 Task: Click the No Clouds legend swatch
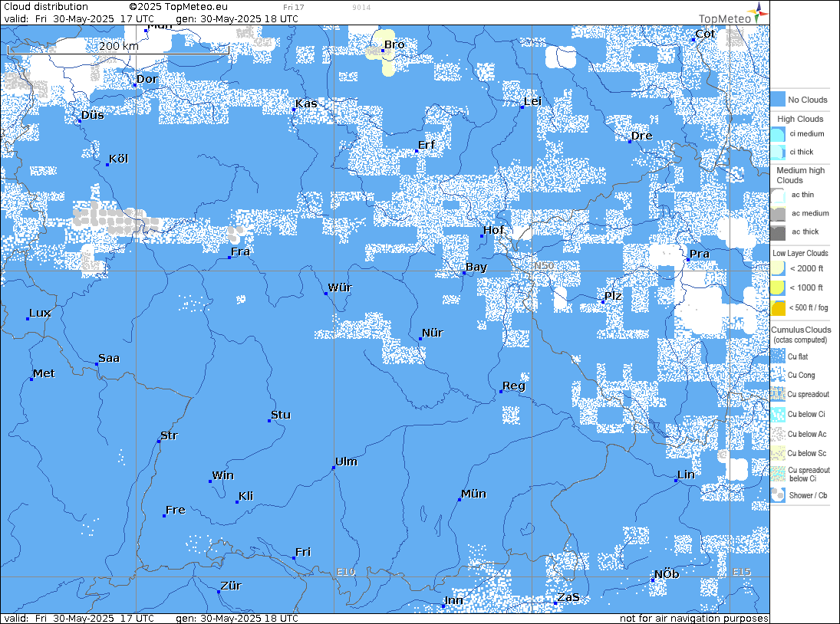[778, 100]
